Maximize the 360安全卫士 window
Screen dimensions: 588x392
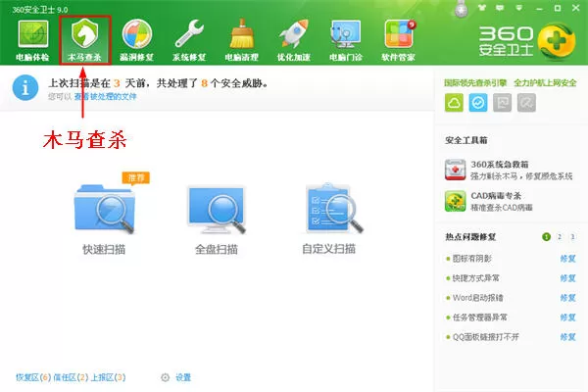pos(558,8)
